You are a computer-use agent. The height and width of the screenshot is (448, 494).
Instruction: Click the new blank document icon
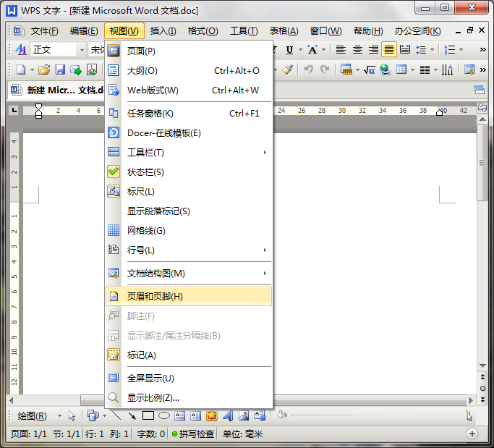21,69
